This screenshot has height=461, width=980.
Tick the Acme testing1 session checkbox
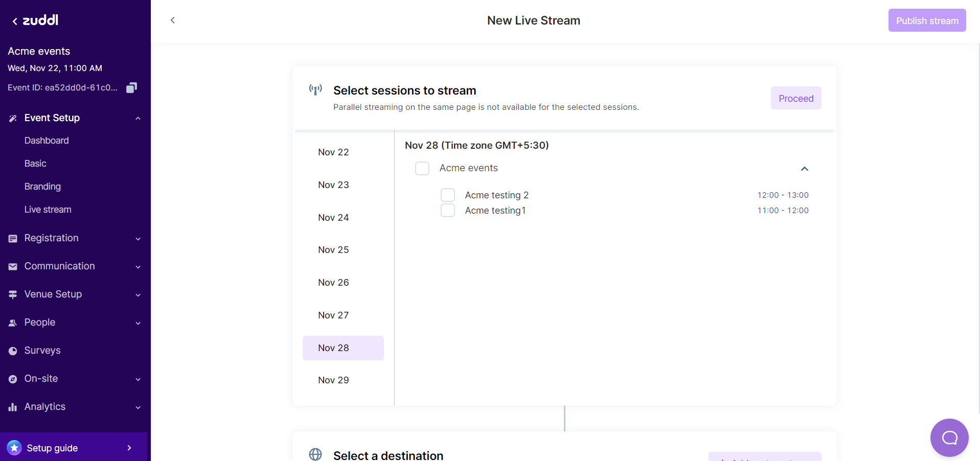click(x=448, y=211)
